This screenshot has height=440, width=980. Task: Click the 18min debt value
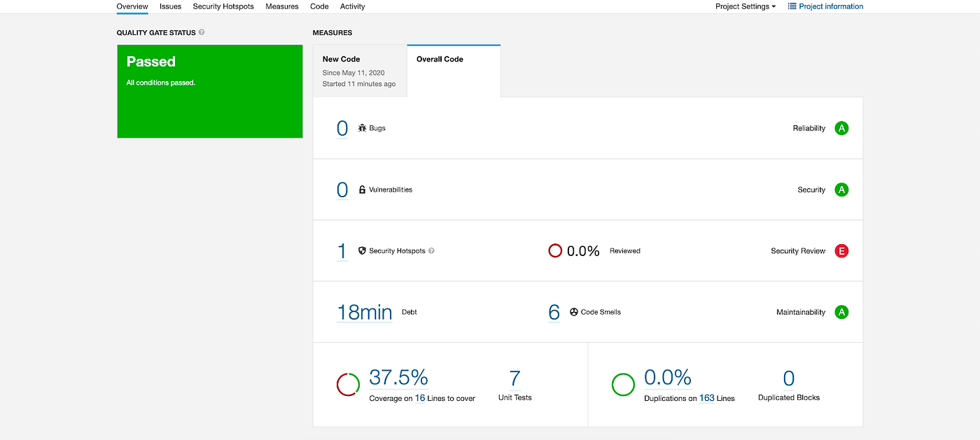click(x=365, y=312)
